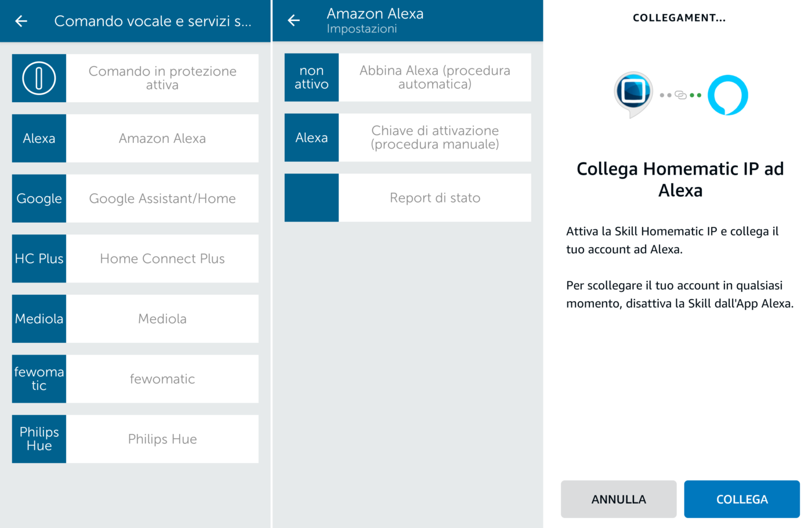
Task: Open the fewomatic service
Action: point(162,379)
